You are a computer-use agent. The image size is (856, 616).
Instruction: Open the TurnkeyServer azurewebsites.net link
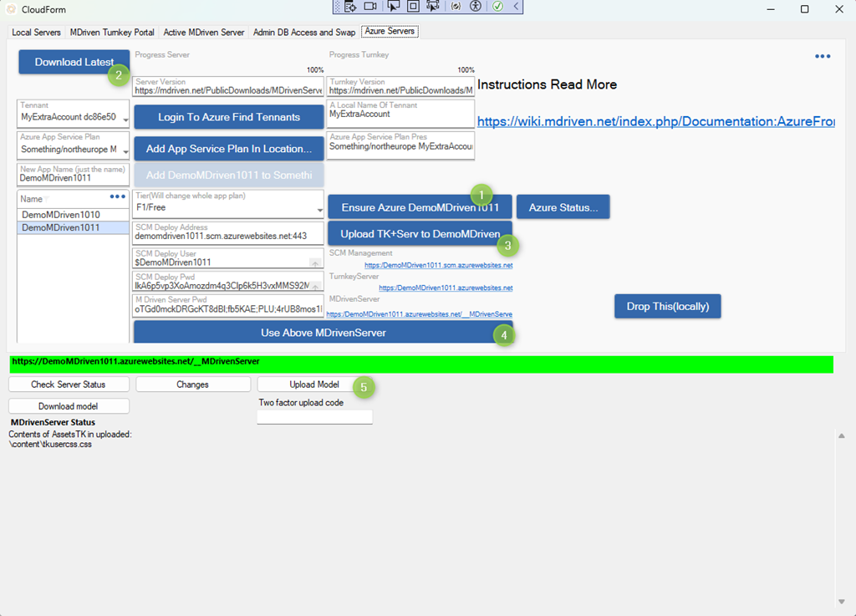point(446,288)
